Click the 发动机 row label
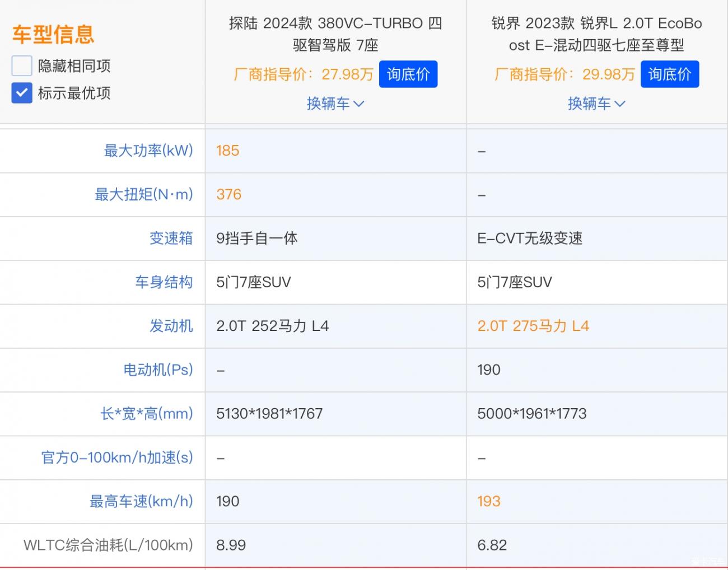Viewport: 728px width, 570px height. tap(171, 326)
